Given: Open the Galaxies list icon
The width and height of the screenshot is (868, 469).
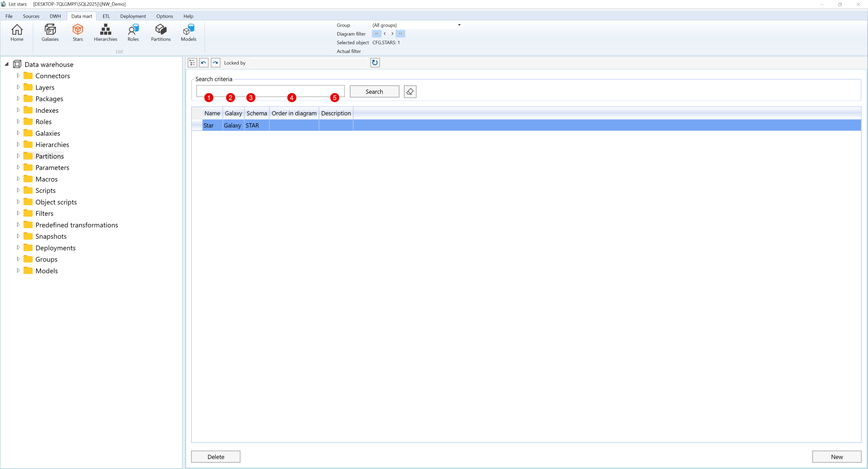Looking at the screenshot, I should point(50,32).
